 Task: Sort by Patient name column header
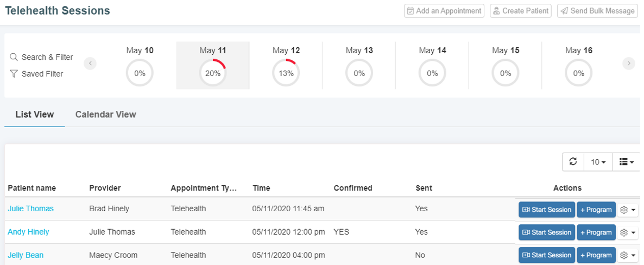[x=31, y=188]
